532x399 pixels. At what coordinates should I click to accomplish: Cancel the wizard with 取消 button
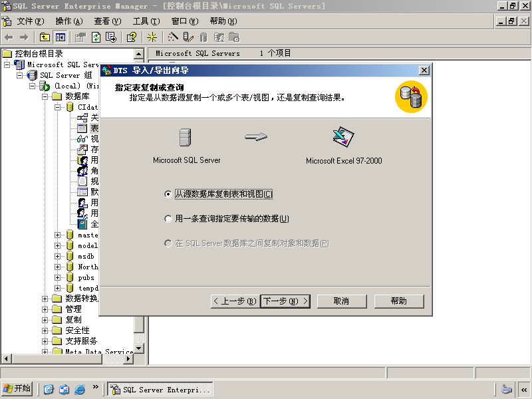[x=342, y=301]
